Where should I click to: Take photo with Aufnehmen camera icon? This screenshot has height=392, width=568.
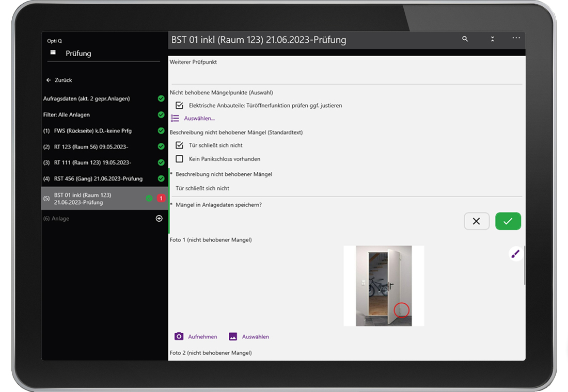(179, 336)
